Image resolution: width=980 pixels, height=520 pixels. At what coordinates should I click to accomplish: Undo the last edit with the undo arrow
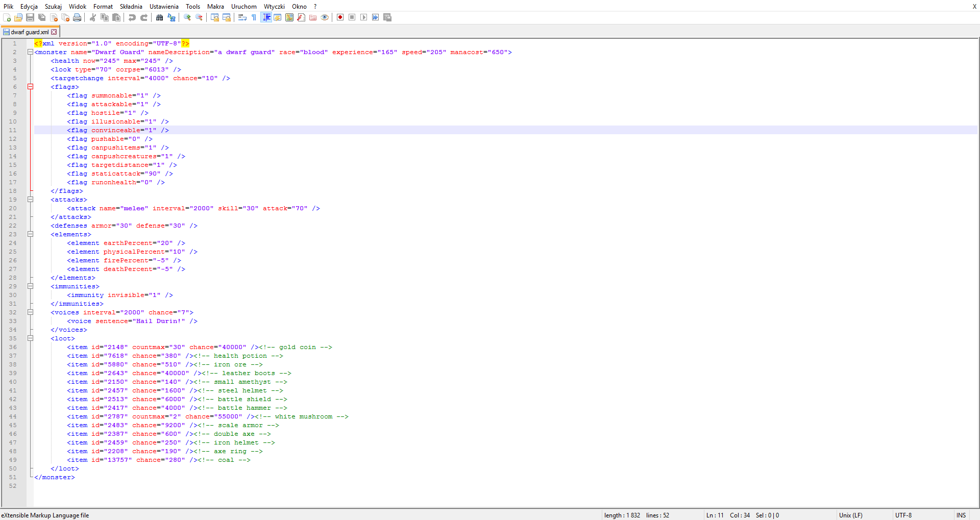click(x=132, y=17)
